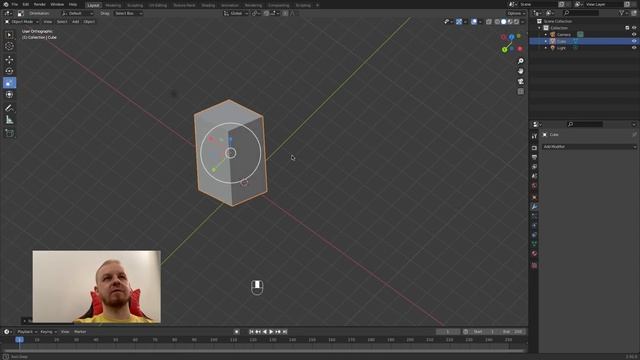Select the Move tool
This screenshot has height=360, width=640.
[x=9, y=60]
